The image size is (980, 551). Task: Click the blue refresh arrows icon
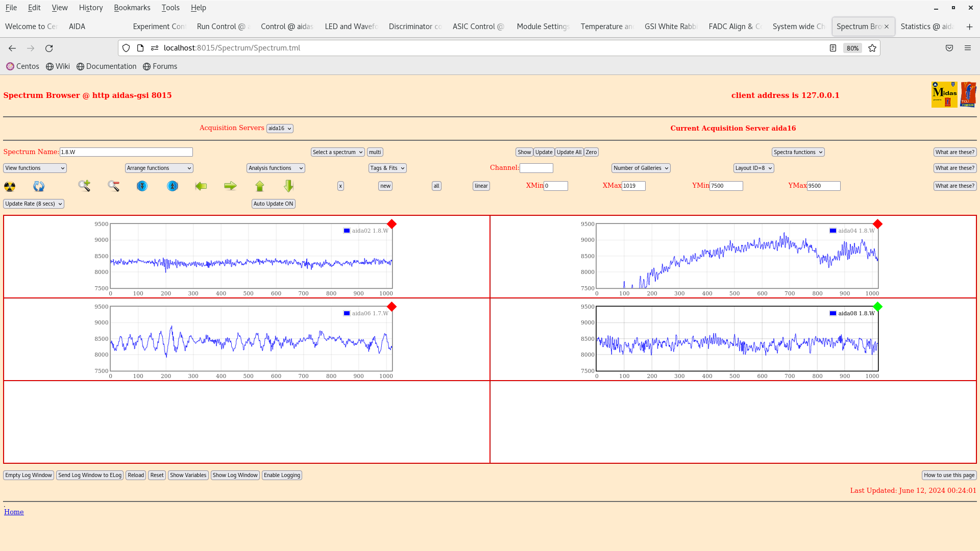click(x=39, y=186)
